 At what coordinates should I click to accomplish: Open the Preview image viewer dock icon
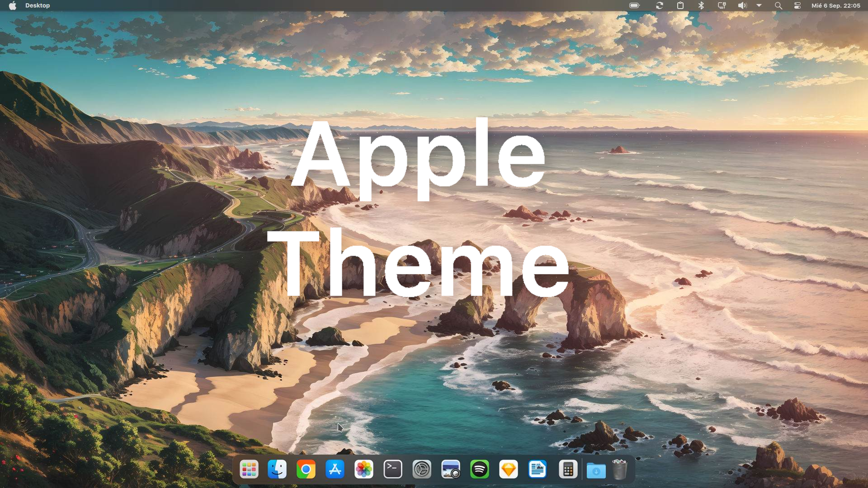(451, 469)
